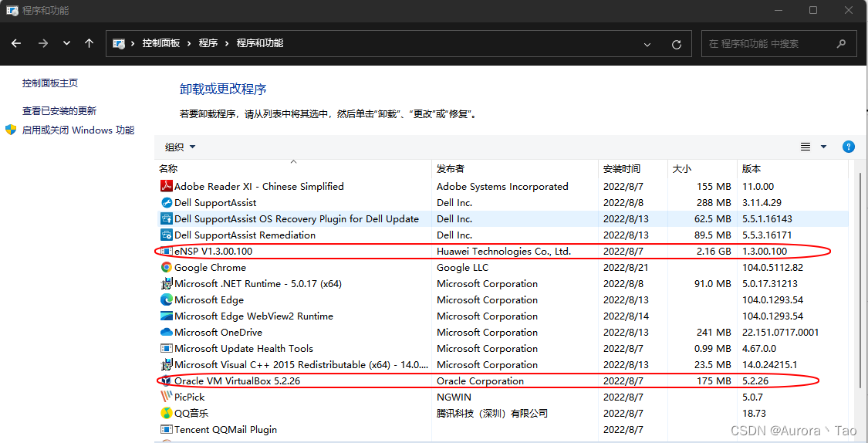Click the NGWIN publisher cell

[x=454, y=397]
